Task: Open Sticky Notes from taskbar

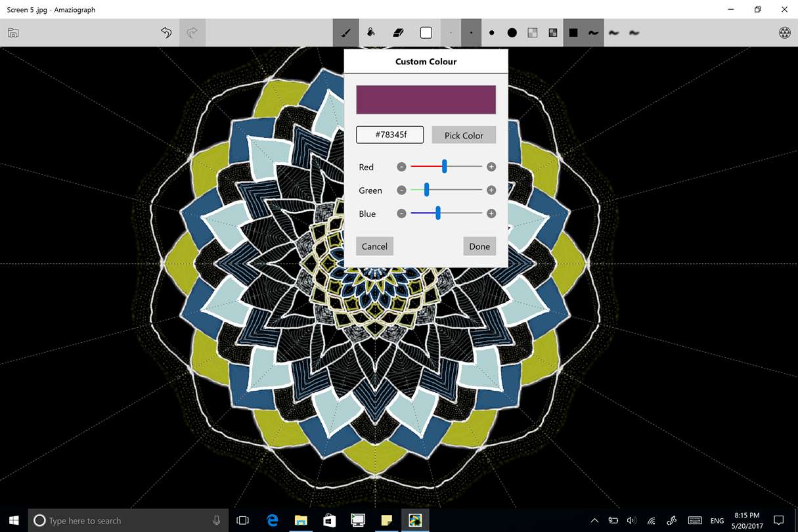Action: click(x=387, y=520)
